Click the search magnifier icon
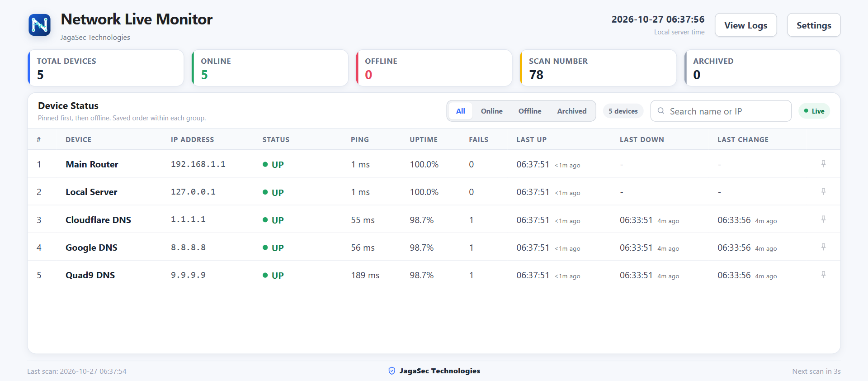 (x=661, y=111)
